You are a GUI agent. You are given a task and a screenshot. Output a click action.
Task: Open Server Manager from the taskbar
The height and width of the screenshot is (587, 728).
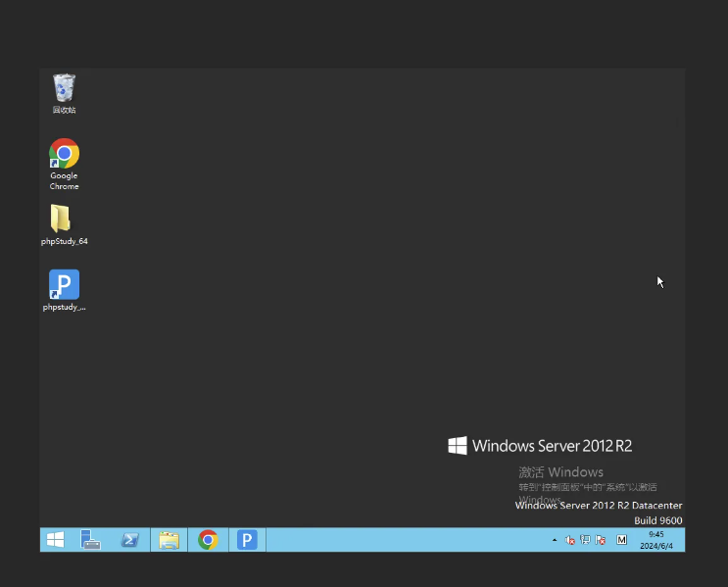(x=91, y=540)
